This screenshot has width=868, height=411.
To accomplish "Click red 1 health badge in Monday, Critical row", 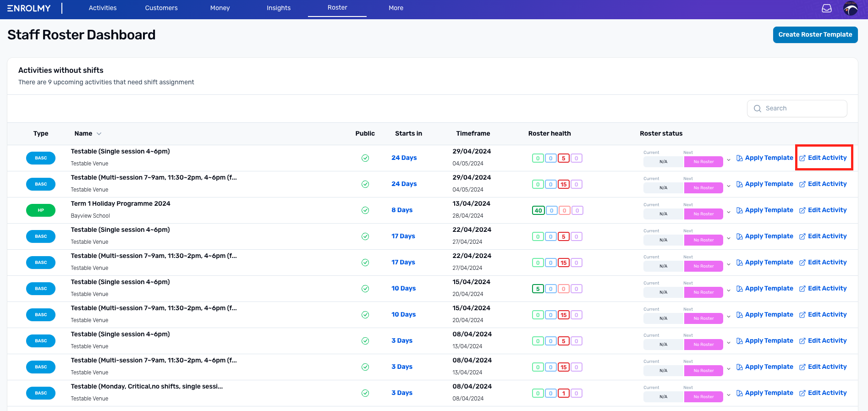I will tap(564, 394).
